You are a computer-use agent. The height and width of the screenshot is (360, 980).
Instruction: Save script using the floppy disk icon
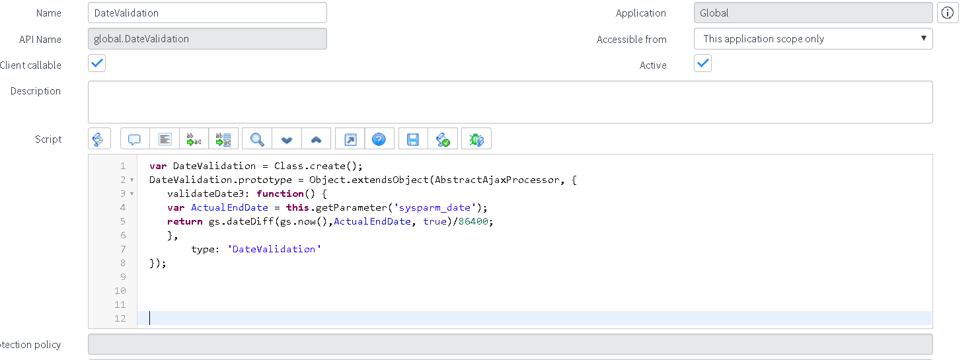(x=413, y=139)
